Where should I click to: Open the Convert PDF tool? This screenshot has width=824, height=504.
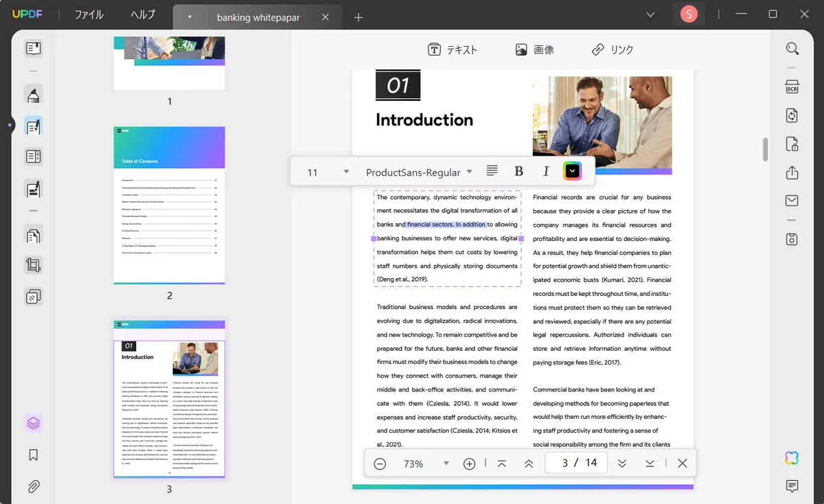point(792,115)
